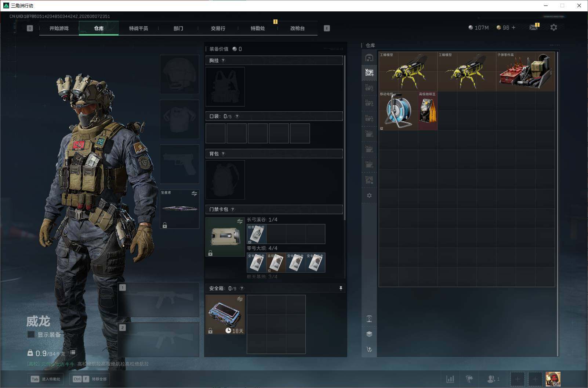
Task: Click the help icon next to 背包
Action: tap(223, 154)
